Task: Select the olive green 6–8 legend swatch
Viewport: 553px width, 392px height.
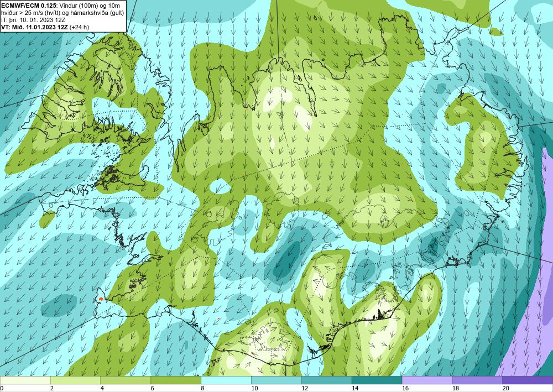Action: tap(176, 380)
